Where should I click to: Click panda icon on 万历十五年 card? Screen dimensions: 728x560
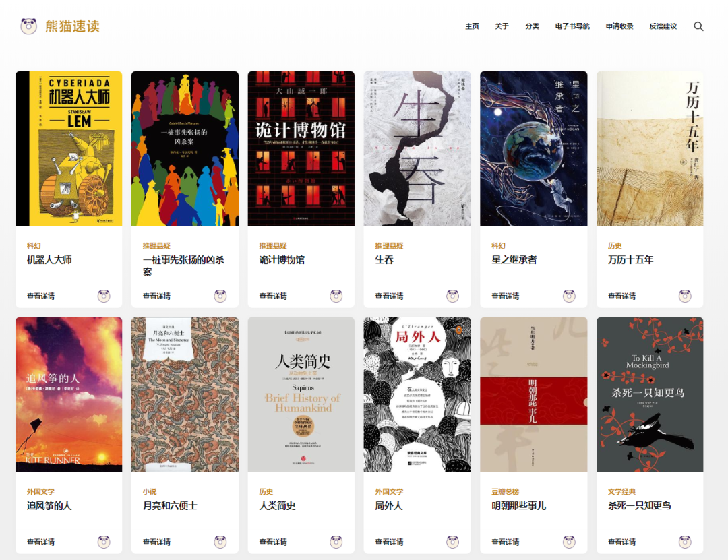tap(685, 297)
